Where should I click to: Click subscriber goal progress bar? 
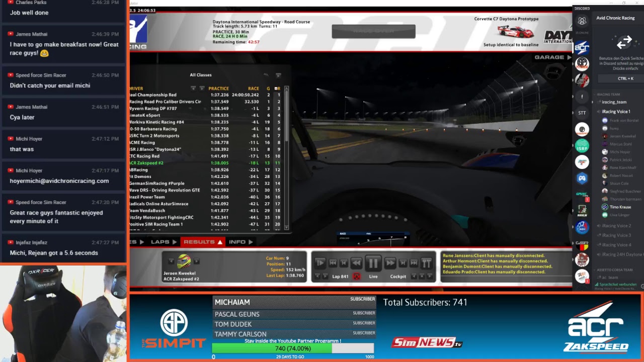[x=293, y=348]
